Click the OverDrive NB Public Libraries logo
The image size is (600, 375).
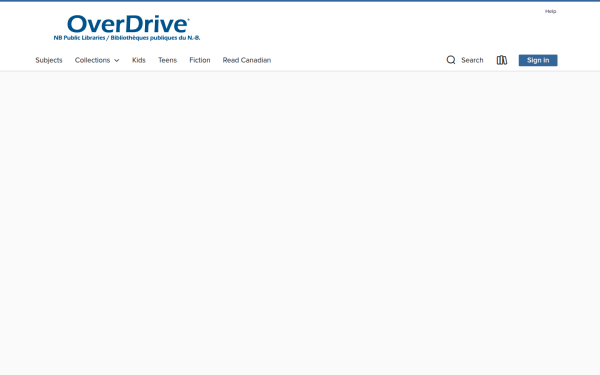click(x=127, y=28)
